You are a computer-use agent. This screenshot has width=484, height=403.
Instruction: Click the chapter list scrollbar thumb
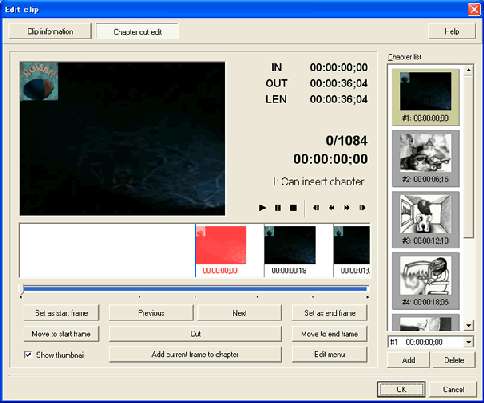tap(469, 157)
